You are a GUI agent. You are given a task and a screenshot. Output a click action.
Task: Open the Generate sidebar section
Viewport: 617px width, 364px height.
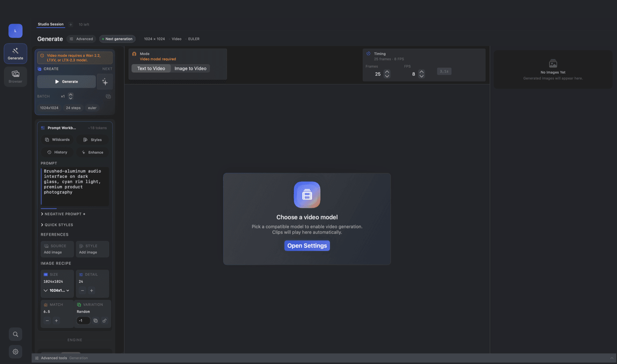(15, 53)
